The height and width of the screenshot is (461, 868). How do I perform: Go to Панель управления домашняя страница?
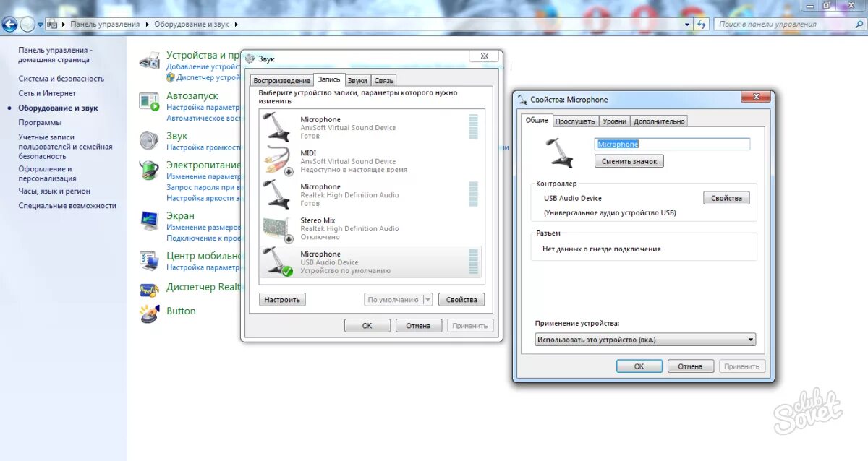[55, 55]
